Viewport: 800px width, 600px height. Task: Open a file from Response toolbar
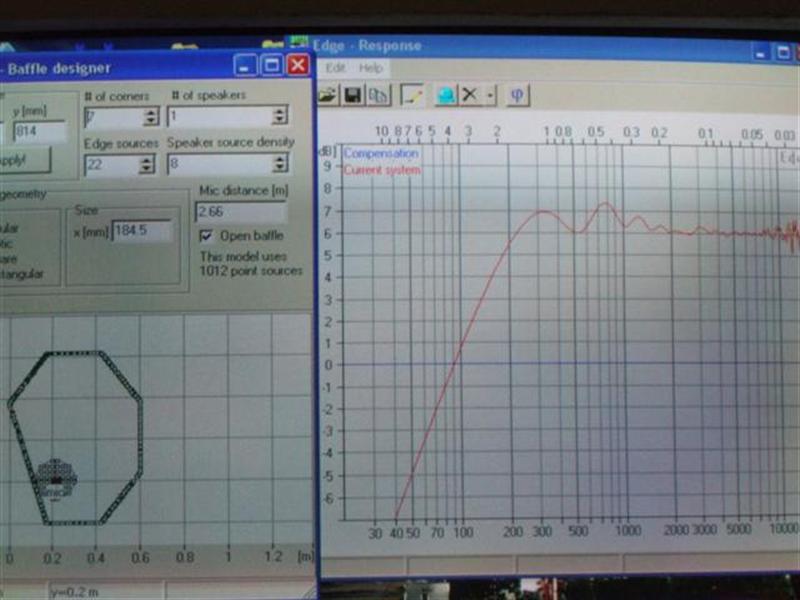(328, 95)
